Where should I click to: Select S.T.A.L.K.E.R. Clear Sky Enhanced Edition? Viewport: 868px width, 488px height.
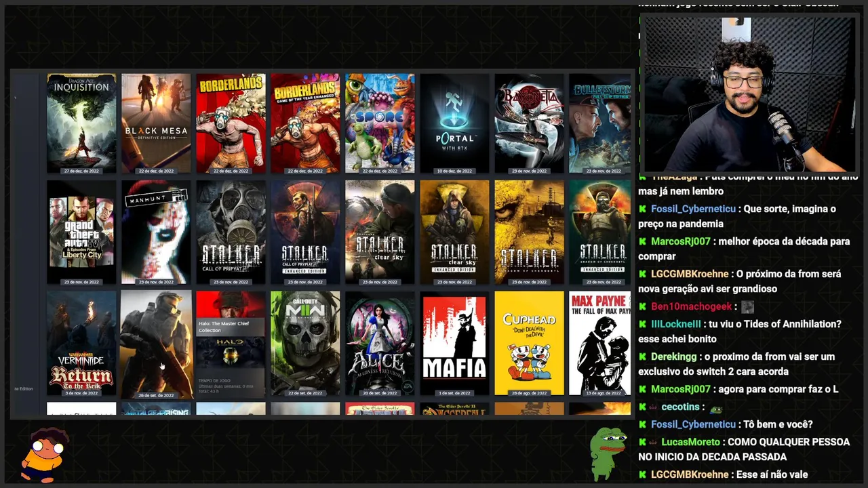[x=454, y=232]
